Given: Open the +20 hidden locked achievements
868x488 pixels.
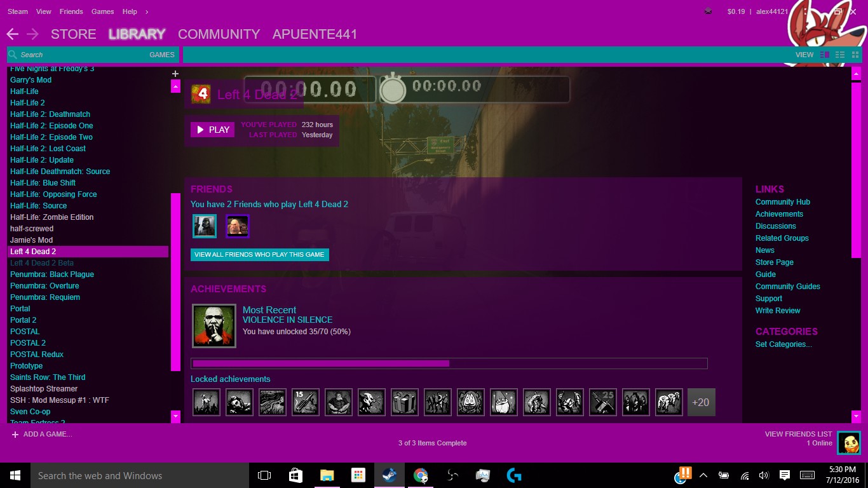Looking at the screenshot, I should tap(701, 402).
